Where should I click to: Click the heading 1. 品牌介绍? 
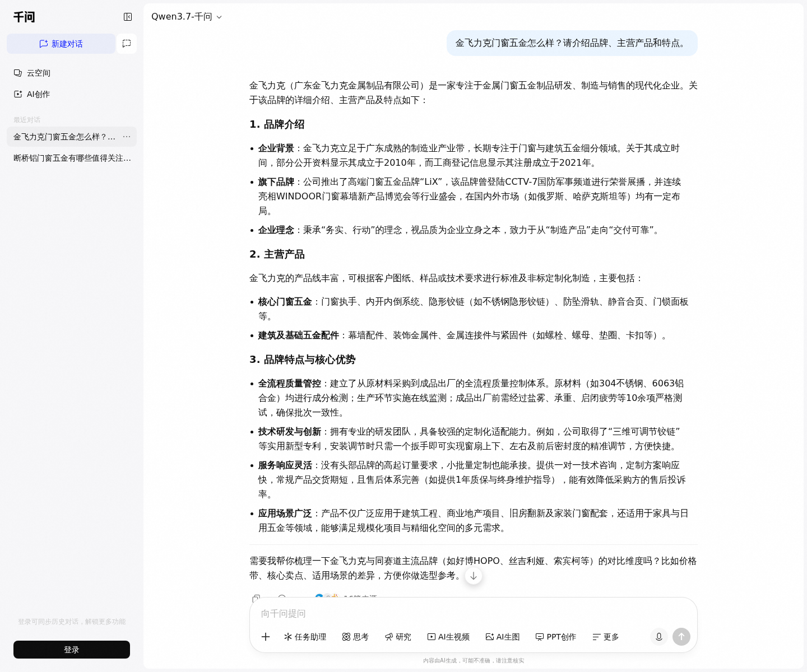click(x=277, y=124)
